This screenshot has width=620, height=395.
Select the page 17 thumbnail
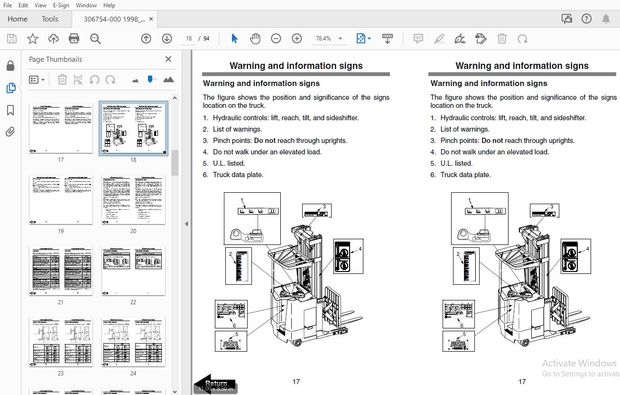[60, 129]
